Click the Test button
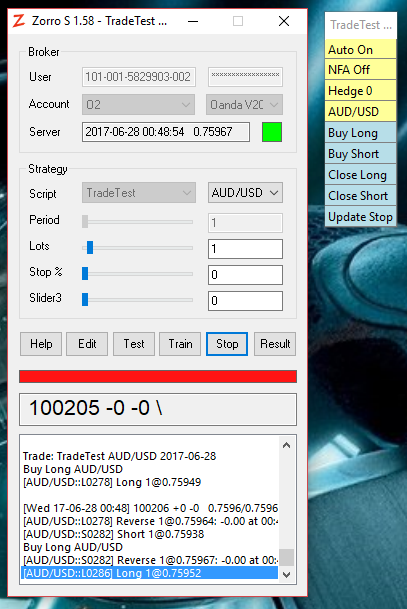This screenshot has height=609, width=407. click(134, 344)
